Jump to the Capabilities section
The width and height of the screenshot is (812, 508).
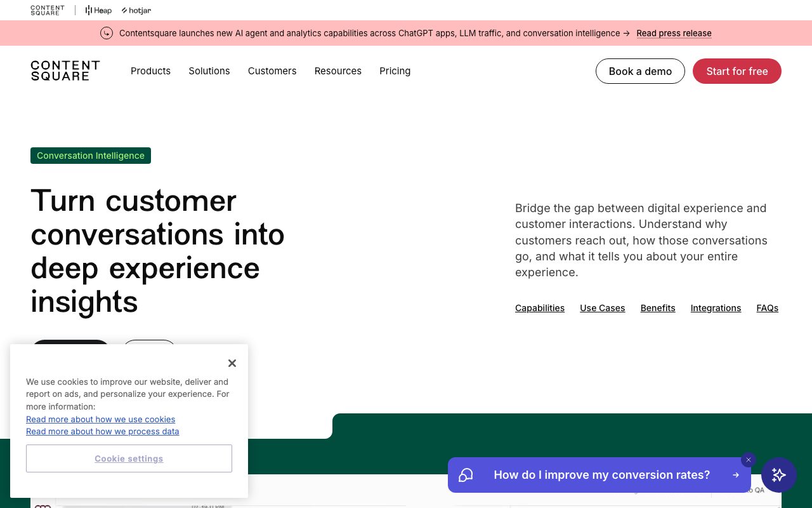pyautogui.click(x=540, y=308)
